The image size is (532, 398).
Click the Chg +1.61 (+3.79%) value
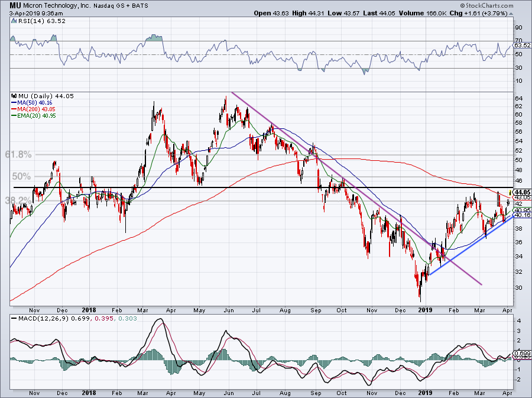(478, 13)
